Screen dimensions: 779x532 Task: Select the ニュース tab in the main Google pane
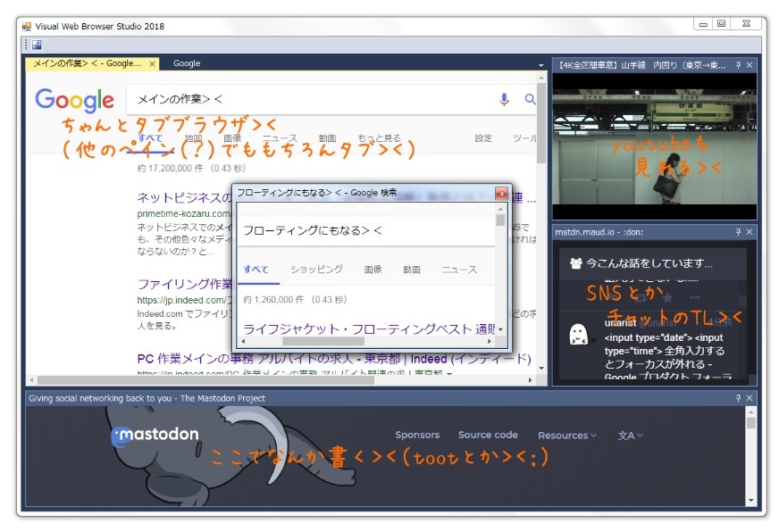pos(280,138)
